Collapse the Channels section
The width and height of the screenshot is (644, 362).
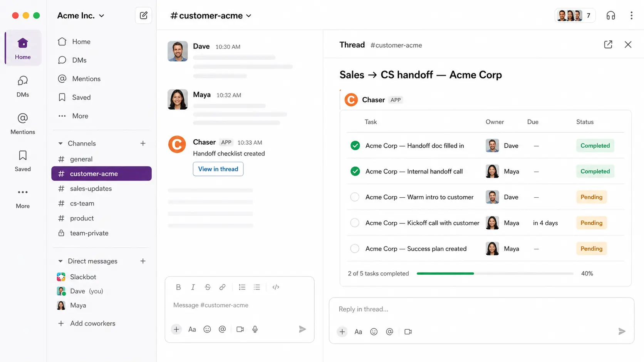click(60, 143)
